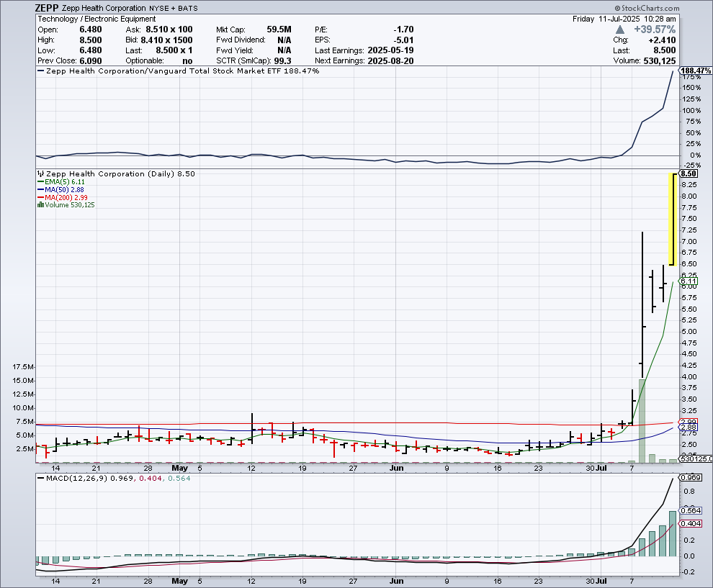Click the 2.88 MA(50) axis tag
Viewport: 713px width, 588px height.
(689, 428)
